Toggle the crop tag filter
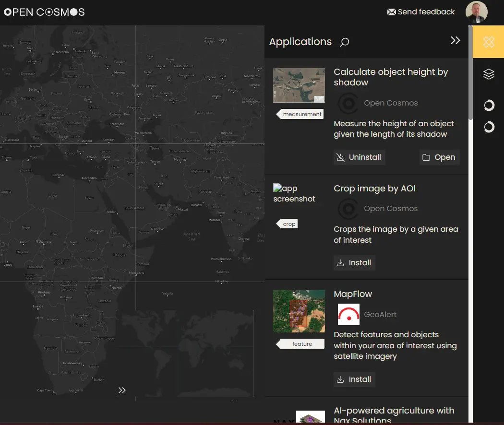Viewport: 504px width, 425px height. [x=289, y=224]
